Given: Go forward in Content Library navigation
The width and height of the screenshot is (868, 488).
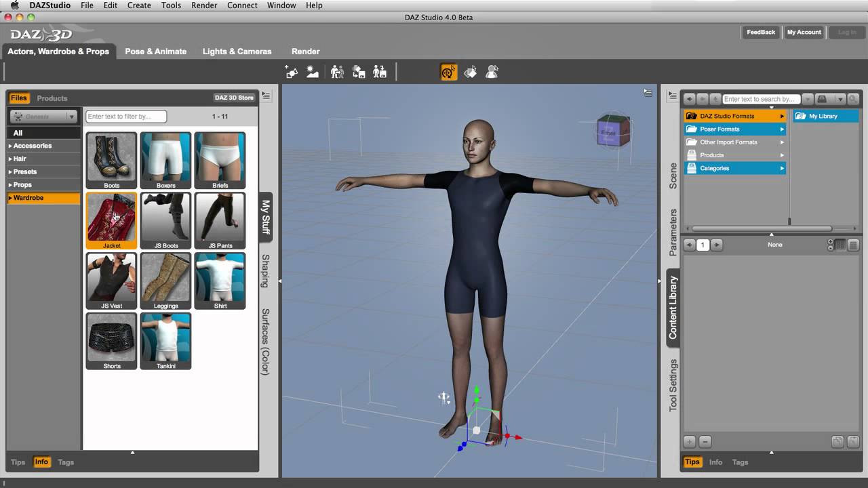Looking at the screenshot, I should [x=703, y=99].
